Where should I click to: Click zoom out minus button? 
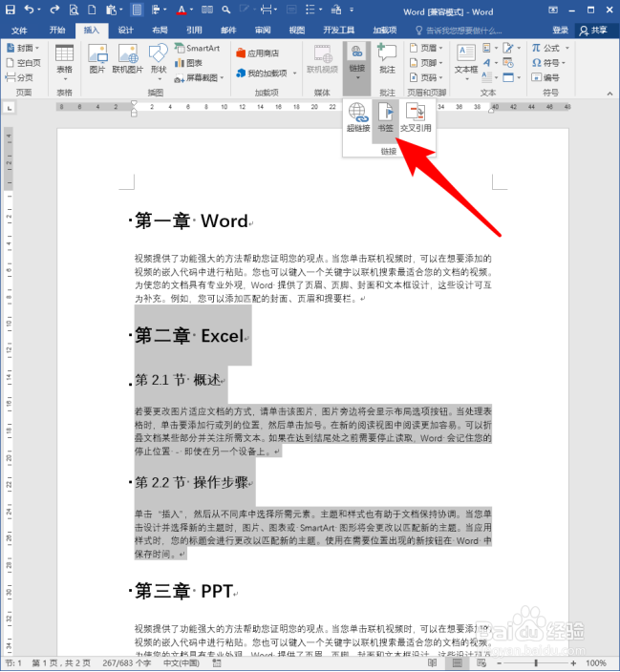coord(499,663)
